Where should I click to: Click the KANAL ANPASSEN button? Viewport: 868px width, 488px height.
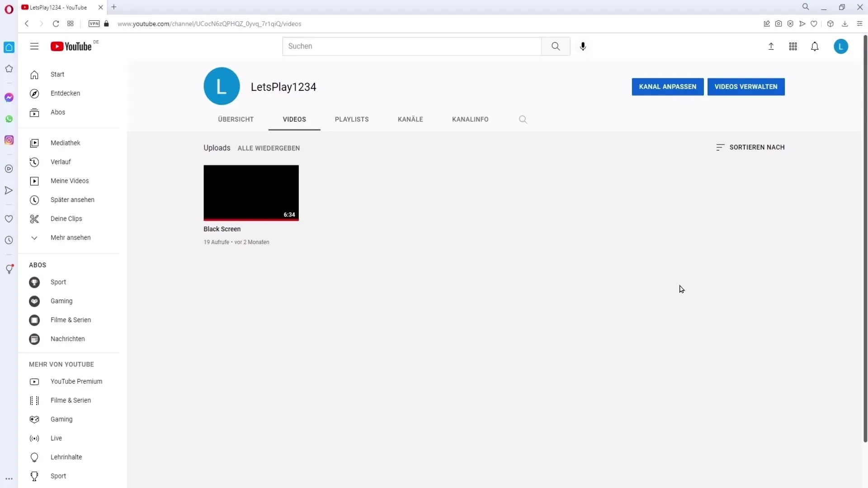[667, 86]
